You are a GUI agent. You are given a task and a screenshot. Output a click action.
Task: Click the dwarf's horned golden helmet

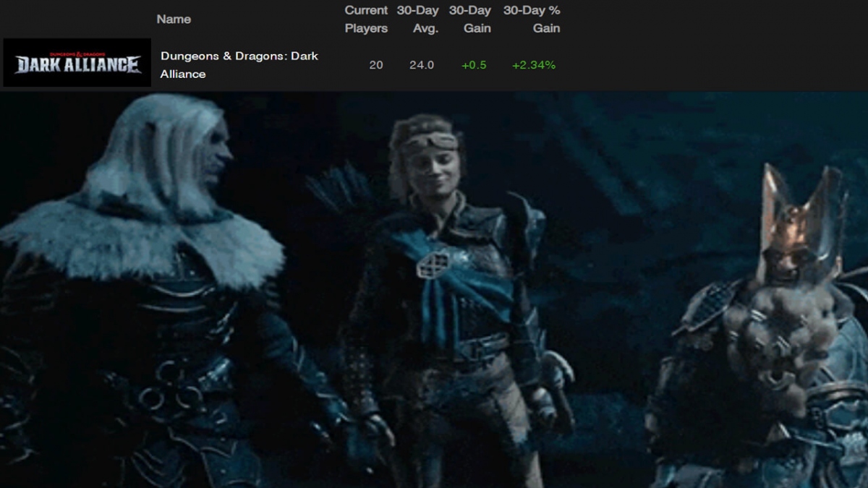click(799, 217)
